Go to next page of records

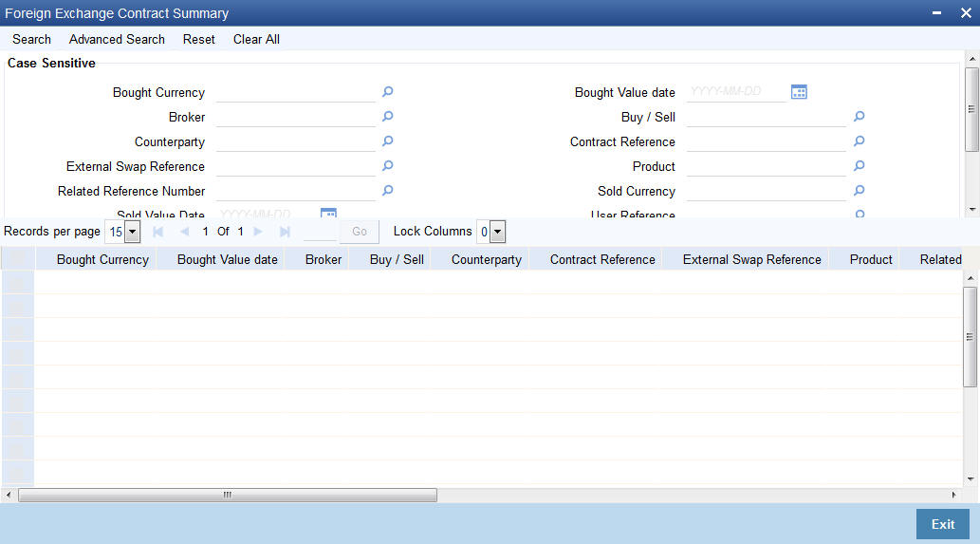coord(257,232)
